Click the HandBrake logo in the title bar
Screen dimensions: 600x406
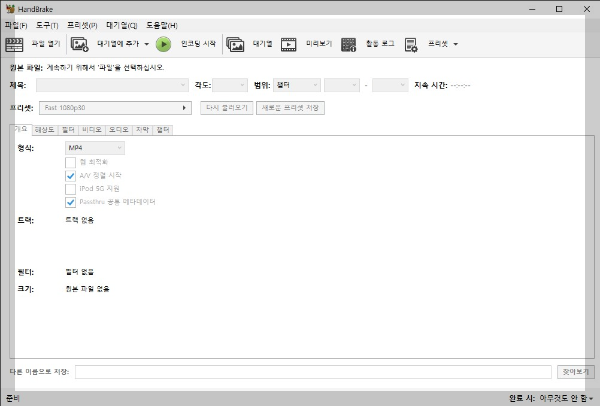[x=10, y=8]
